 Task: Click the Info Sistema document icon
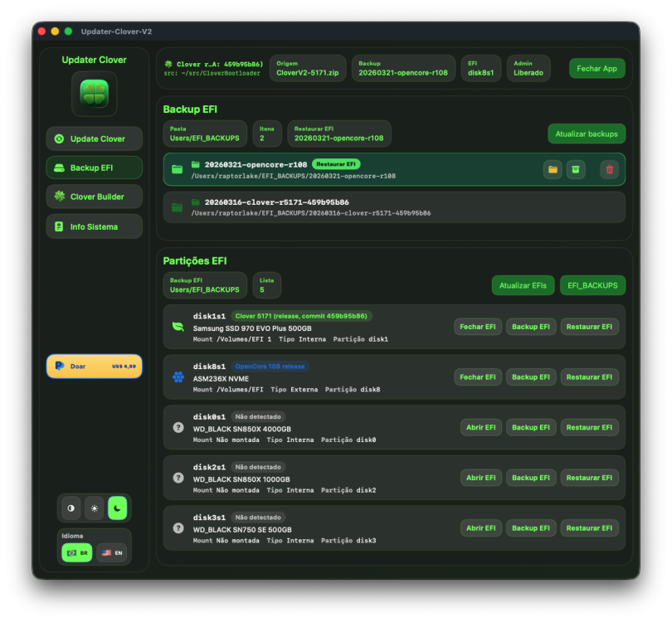point(59,226)
